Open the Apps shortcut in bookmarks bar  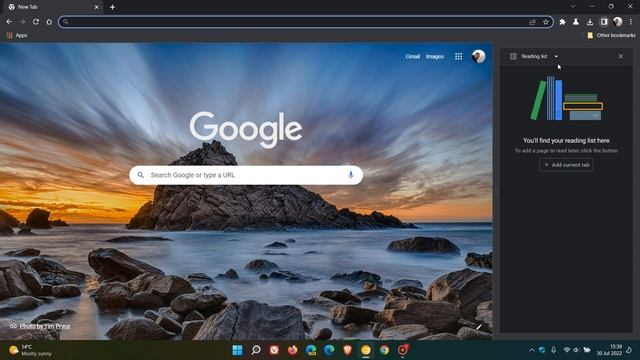(x=17, y=36)
